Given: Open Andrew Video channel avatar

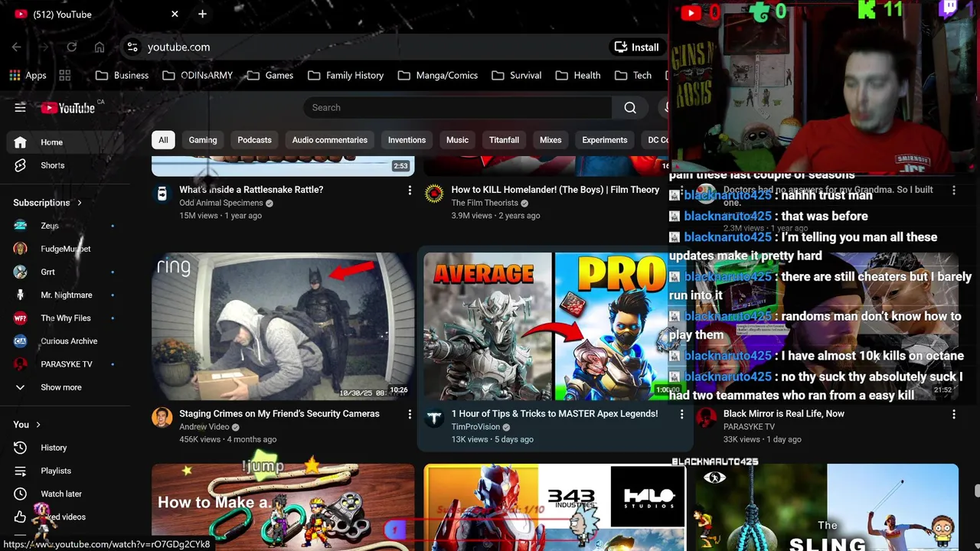Looking at the screenshot, I should pyautogui.click(x=162, y=418).
